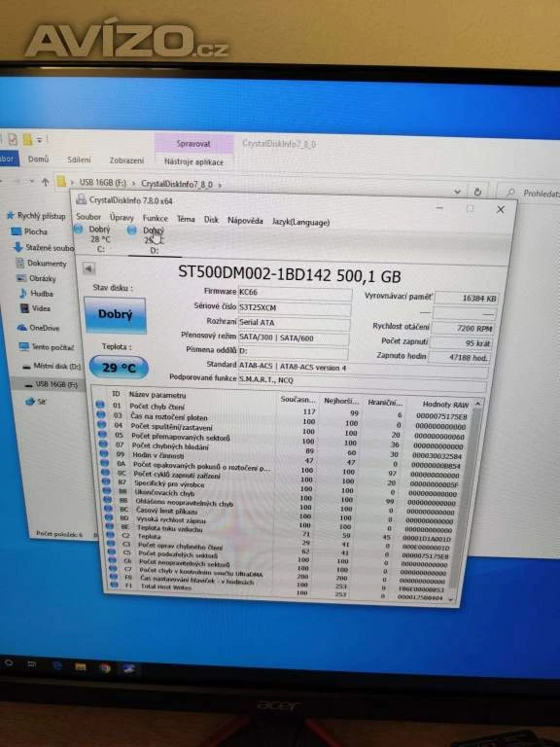Select the C: drive status icon
This screenshot has width=560, height=747.
(78, 230)
